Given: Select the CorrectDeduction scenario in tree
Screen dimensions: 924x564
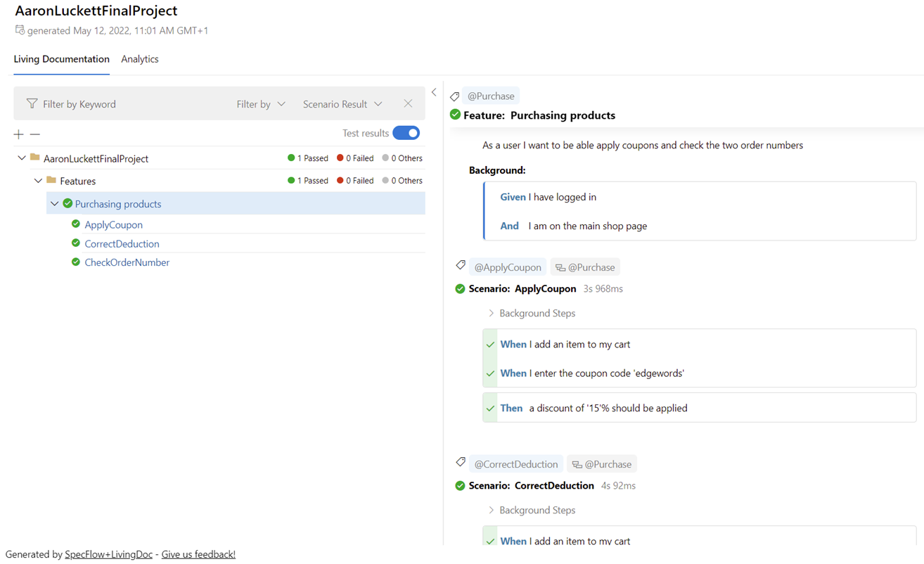Looking at the screenshot, I should (122, 244).
